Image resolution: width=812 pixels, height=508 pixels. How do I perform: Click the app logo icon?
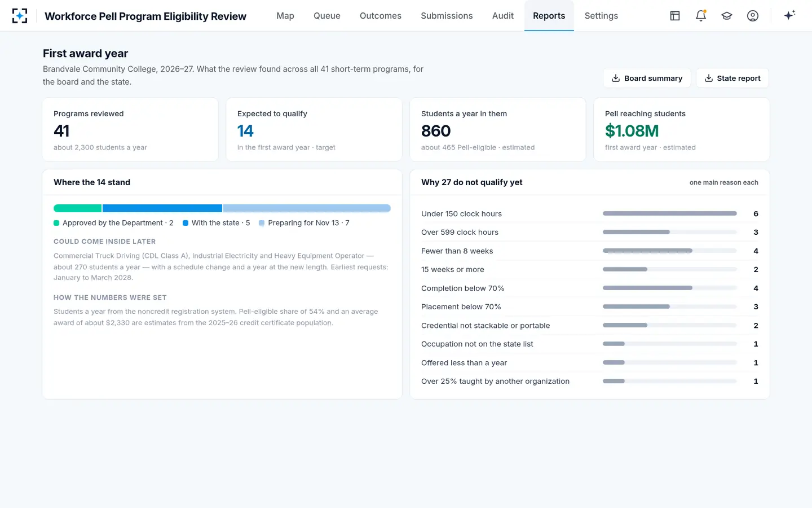pos(20,16)
